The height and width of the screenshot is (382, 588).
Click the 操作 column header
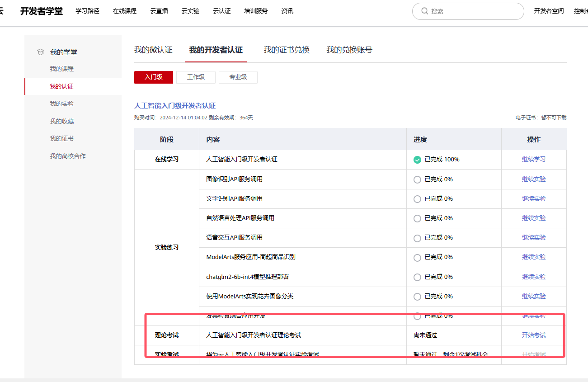coord(534,140)
